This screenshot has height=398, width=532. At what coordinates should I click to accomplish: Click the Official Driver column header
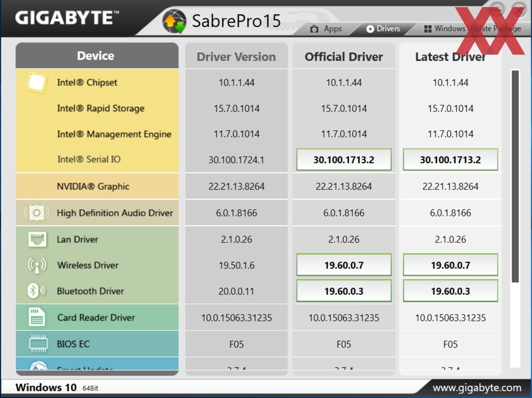point(344,56)
